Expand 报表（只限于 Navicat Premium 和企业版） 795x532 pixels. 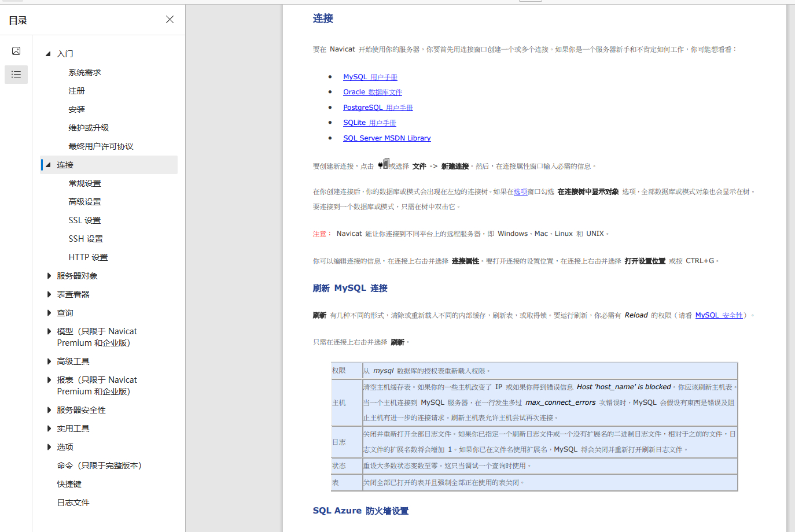pos(49,380)
